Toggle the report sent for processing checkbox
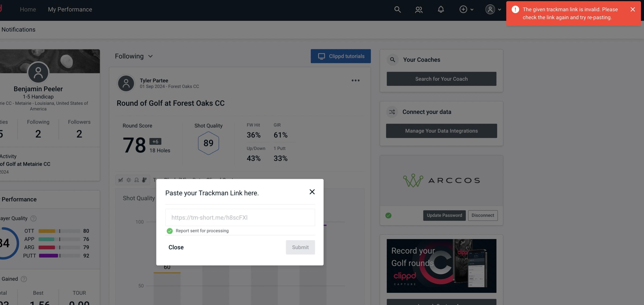644x305 pixels. (x=169, y=231)
